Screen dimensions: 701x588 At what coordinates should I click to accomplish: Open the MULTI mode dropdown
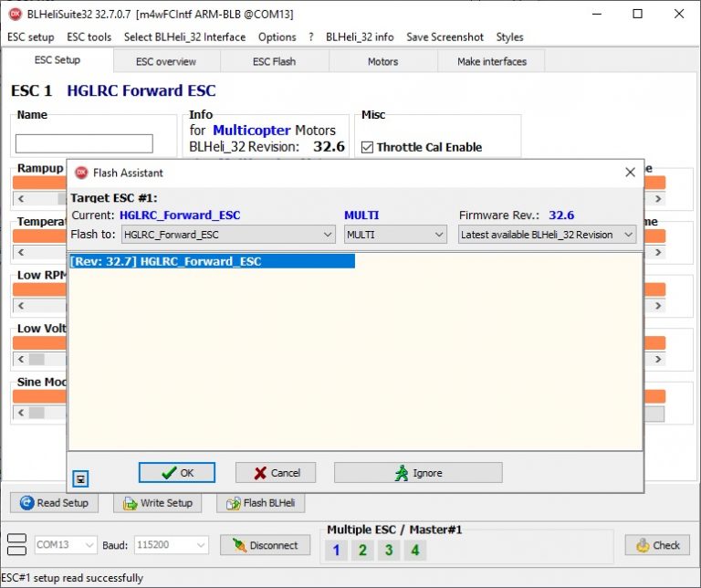[x=395, y=235]
